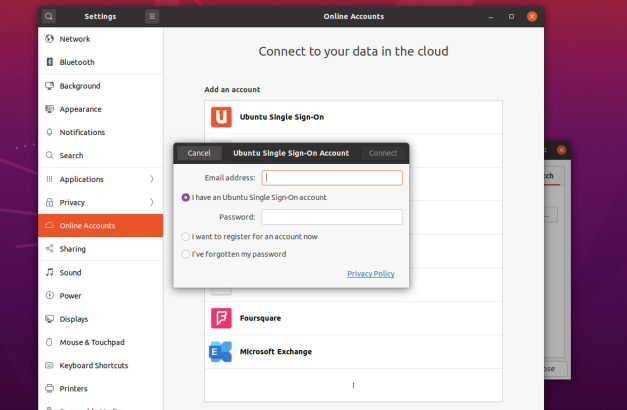Click the Sound music note icon
The height and width of the screenshot is (410, 627).
[49, 272]
